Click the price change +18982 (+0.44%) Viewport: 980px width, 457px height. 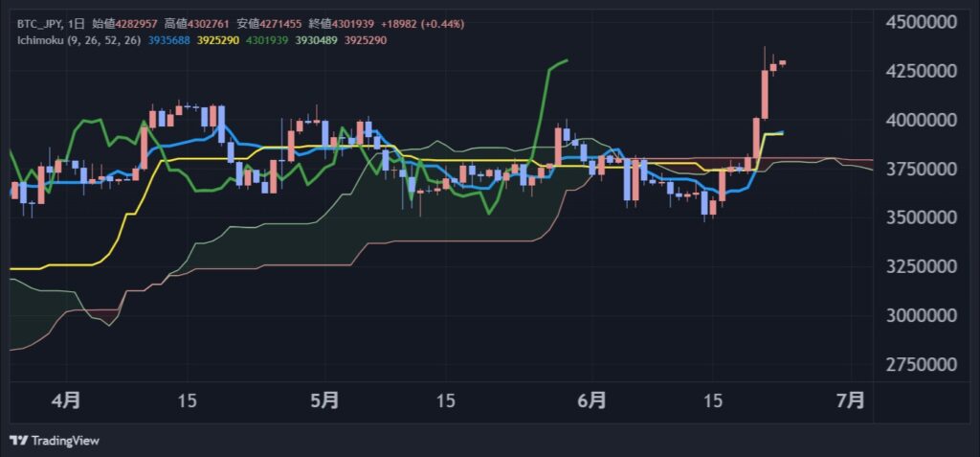(x=422, y=24)
